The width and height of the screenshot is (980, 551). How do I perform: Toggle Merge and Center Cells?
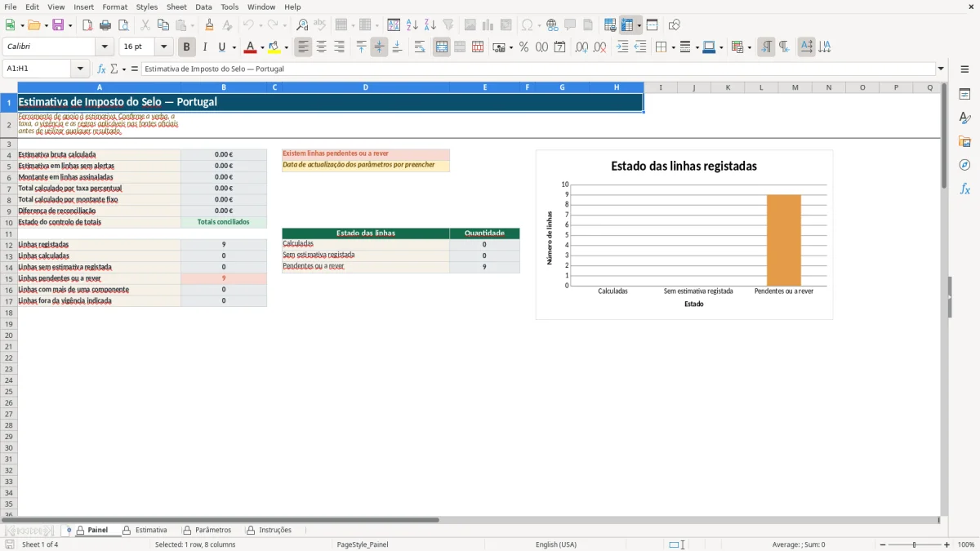(442, 47)
